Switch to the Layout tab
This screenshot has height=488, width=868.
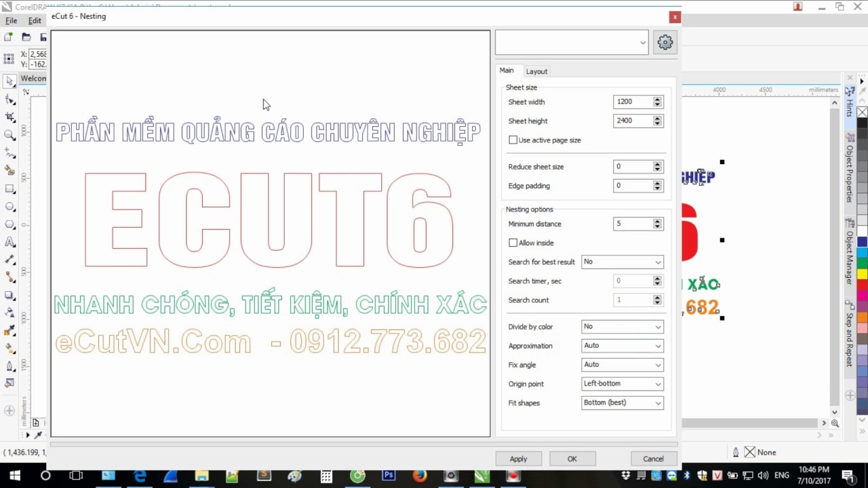[x=536, y=71]
